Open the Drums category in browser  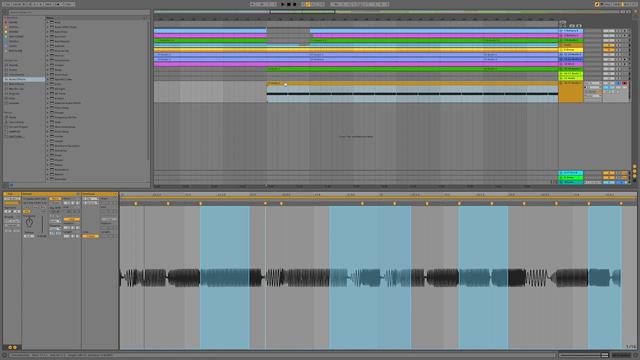[13, 70]
